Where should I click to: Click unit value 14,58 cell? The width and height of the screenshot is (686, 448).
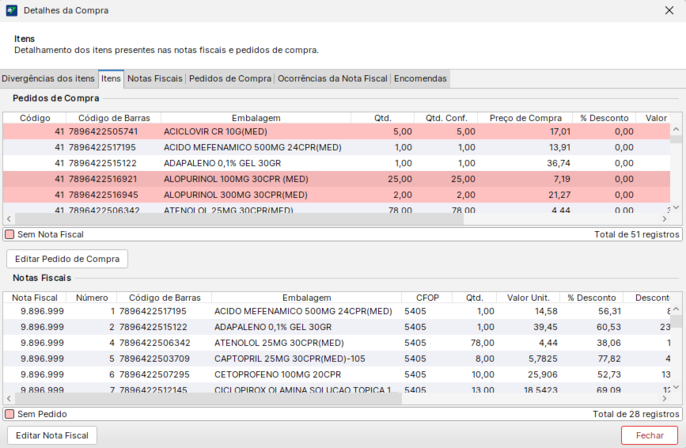click(x=547, y=312)
